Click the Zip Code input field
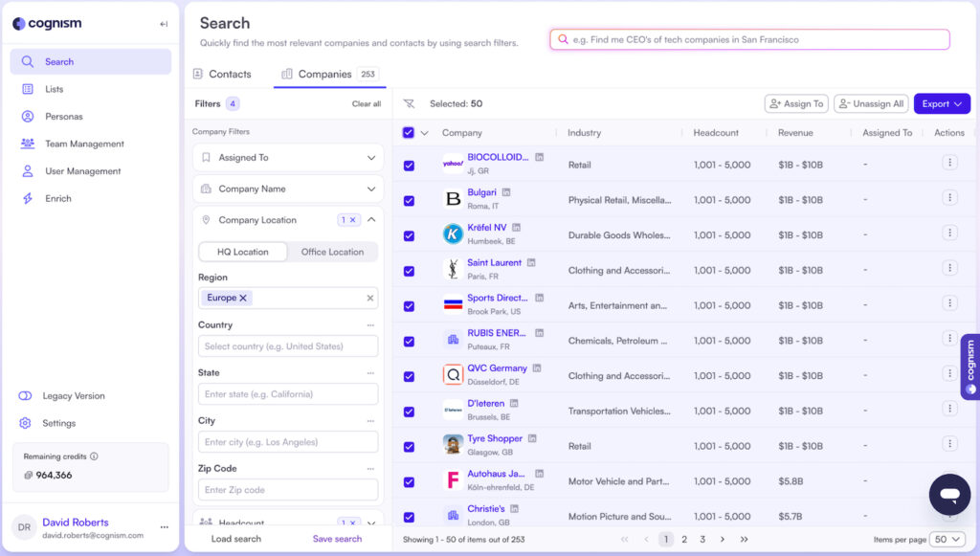 [x=288, y=490]
